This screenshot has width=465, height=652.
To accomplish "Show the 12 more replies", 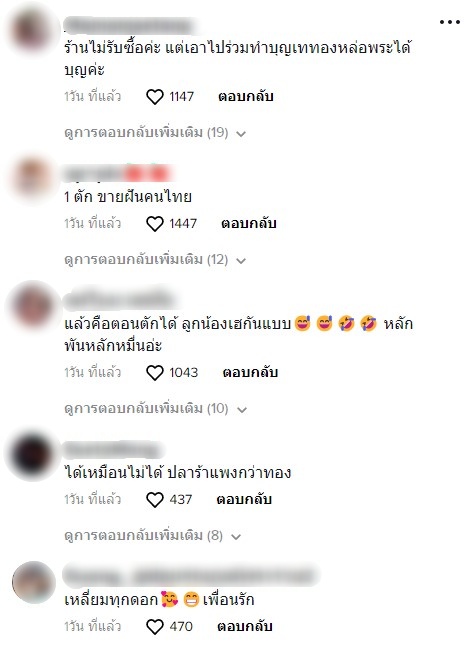I will point(155,260).
